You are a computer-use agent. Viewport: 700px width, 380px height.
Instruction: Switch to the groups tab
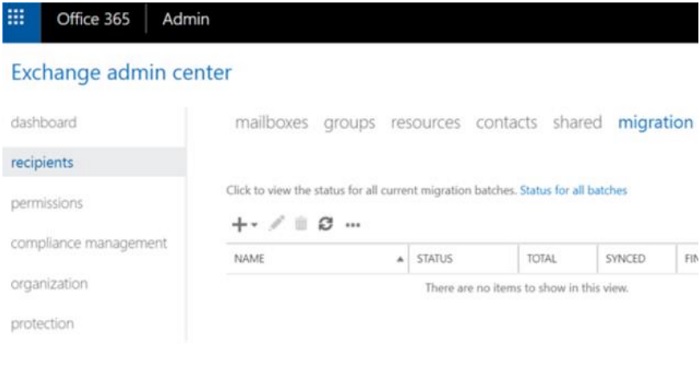click(x=350, y=123)
